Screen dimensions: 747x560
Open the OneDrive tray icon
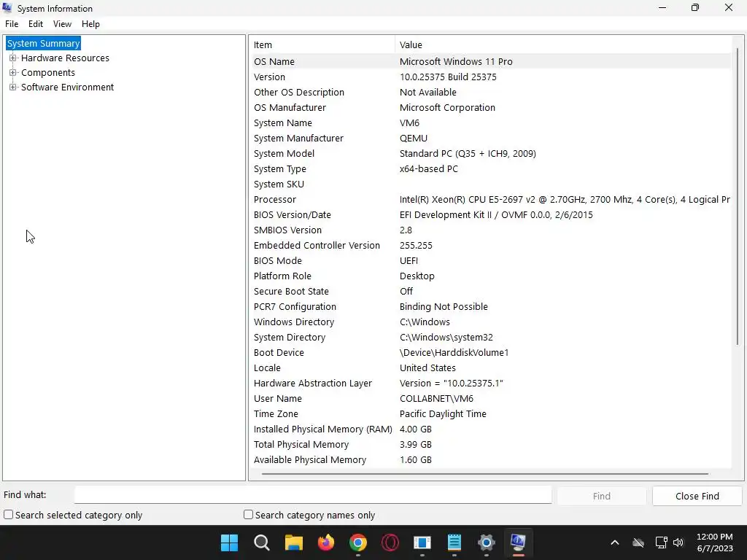pos(638,542)
